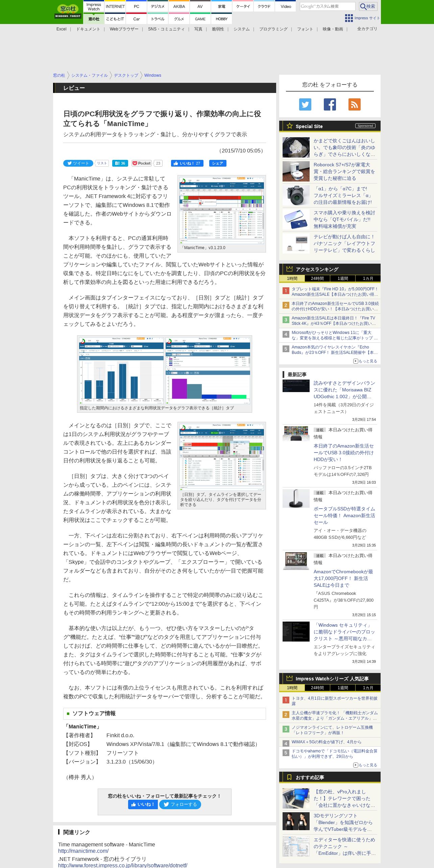Open the WiMAX＋5G料金 ranking article
Image resolution: width=434 pixels, height=868 pixels.
[x=327, y=742]
